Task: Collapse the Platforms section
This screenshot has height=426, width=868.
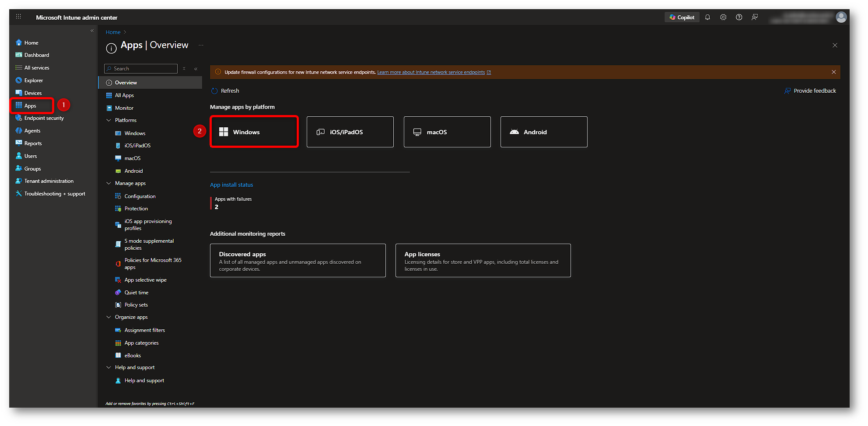Action: point(109,120)
